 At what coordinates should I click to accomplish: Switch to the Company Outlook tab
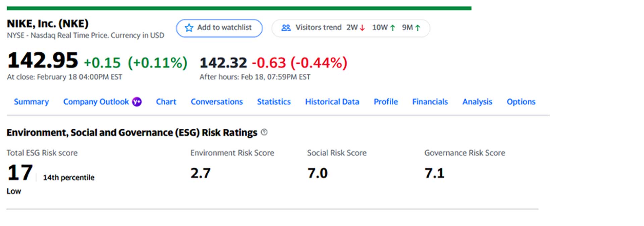pos(96,102)
